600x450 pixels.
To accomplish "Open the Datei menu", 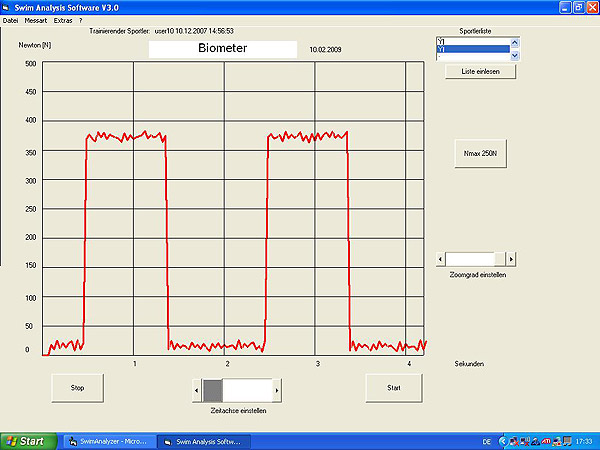I will click(x=10, y=20).
